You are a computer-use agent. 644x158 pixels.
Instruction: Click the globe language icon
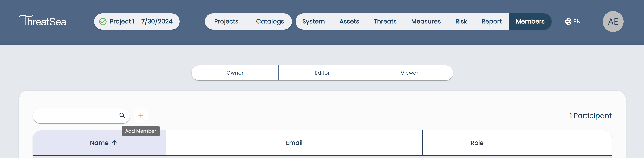(x=568, y=21)
